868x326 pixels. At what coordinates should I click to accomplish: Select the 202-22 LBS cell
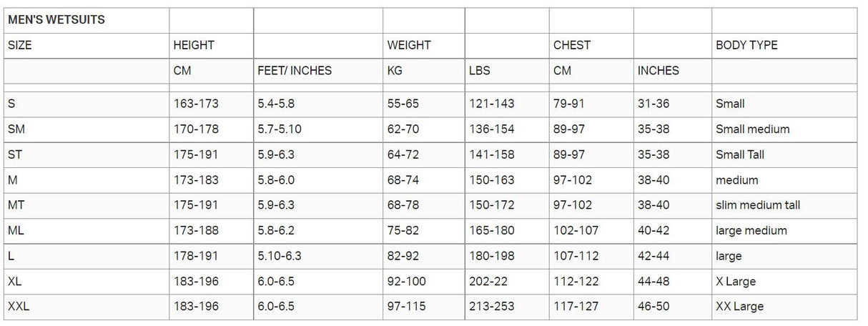(489, 282)
